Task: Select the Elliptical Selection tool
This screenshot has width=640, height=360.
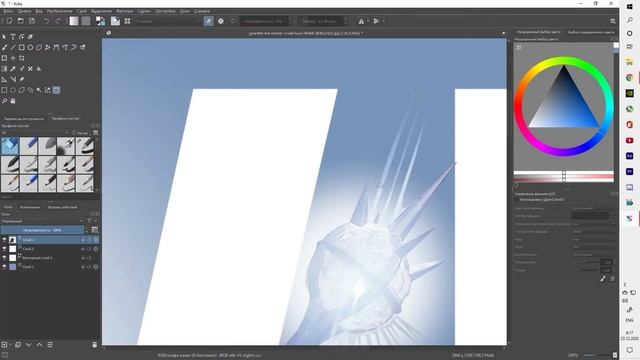Action: 13,90
